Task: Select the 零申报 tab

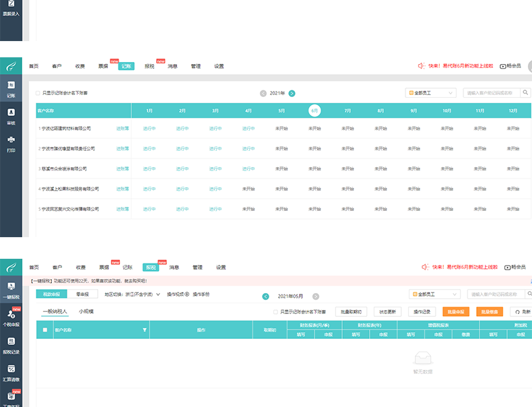Action: click(83, 294)
